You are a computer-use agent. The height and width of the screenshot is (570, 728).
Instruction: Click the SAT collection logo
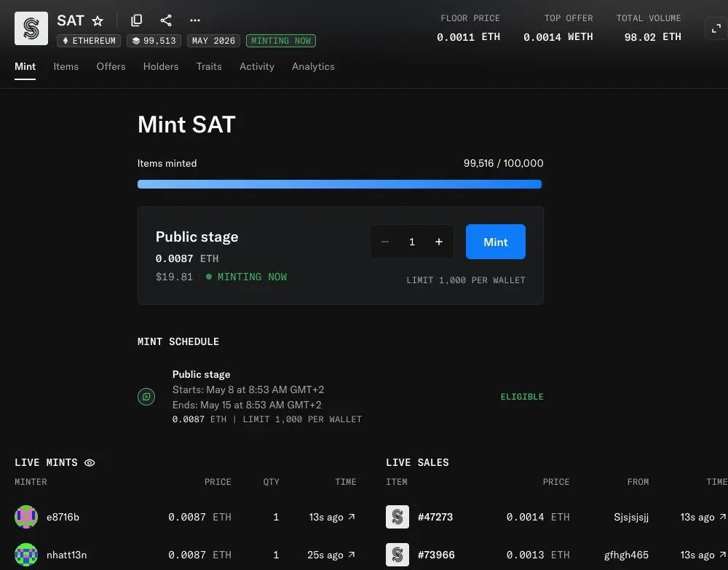31,28
